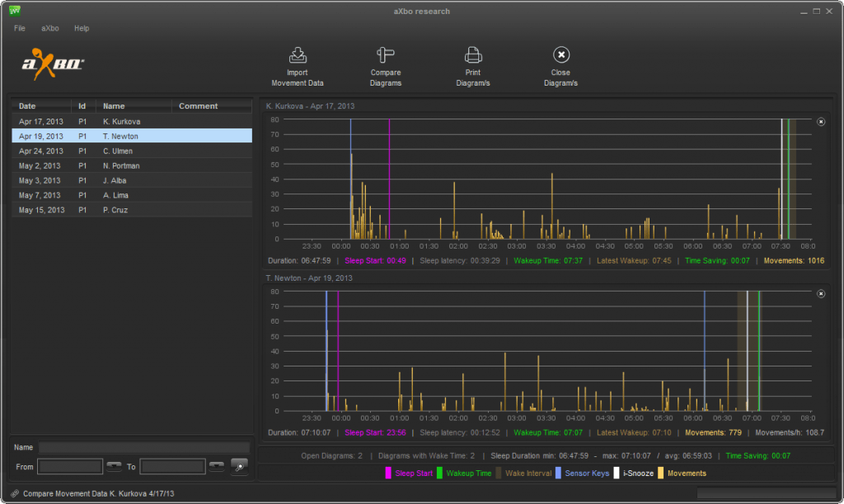Click the magenta Sleep Start legend swatch
The height and width of the screenshot is (504, 844).
coord(387,473)
